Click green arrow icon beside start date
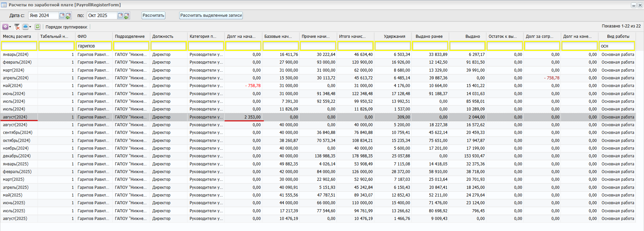 click(68, 16)
